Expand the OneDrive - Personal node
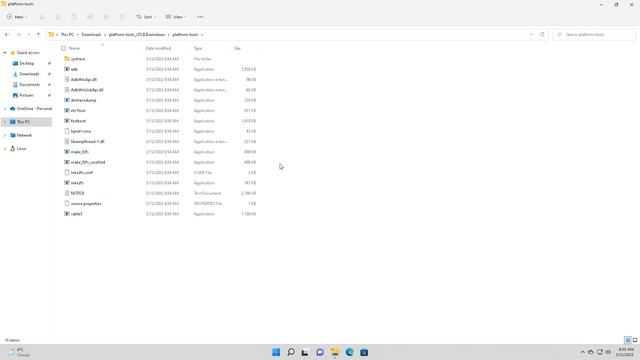640x360 pixels. (5, 109)
